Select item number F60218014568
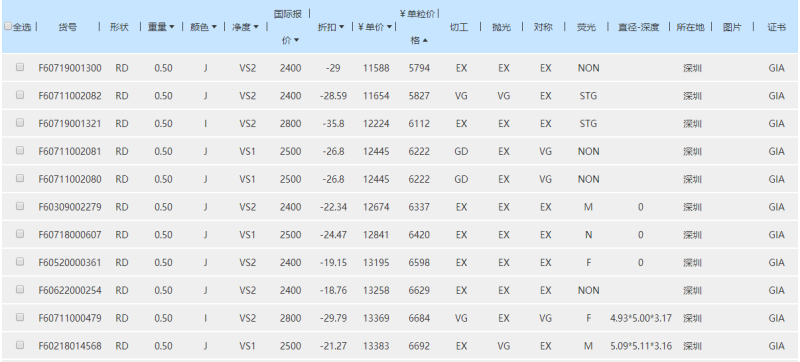The image size is (800, 362). [x=70, y=346]
